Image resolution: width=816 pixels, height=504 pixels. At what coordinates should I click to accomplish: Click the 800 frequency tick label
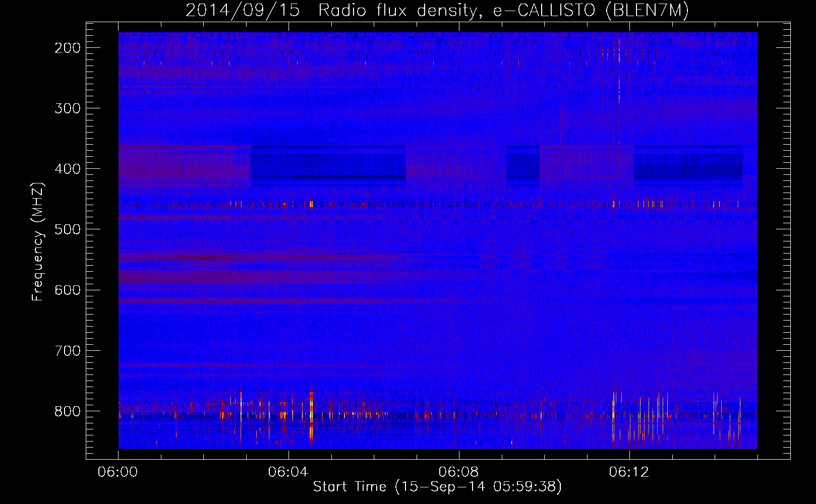(x=67, y=411)
